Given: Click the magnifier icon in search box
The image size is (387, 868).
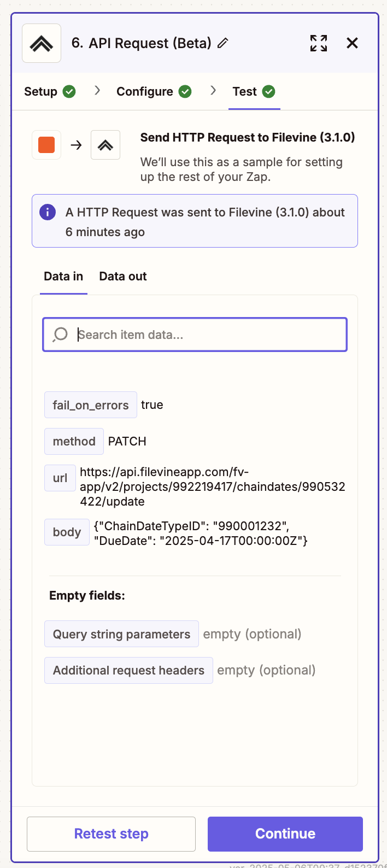Looking at the screenshot, I should (60, 335).
